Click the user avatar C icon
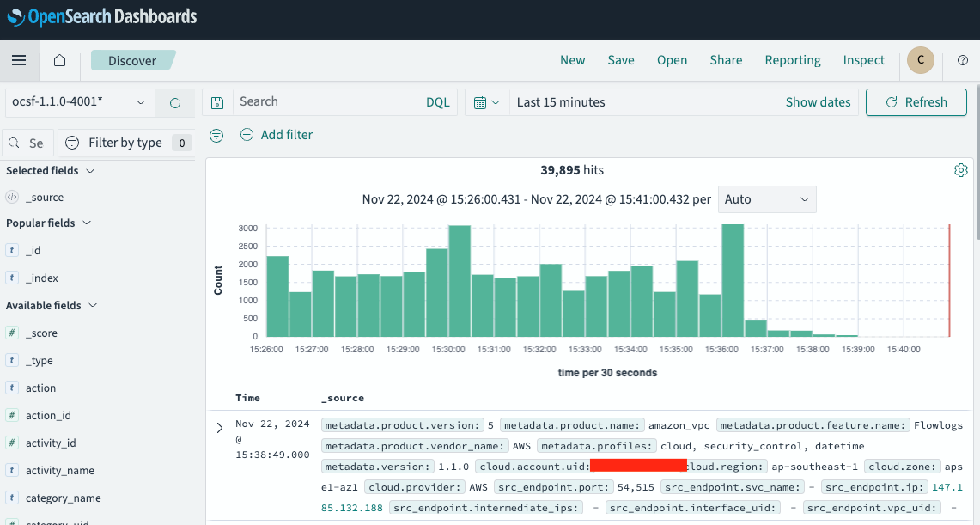This screenshot has height=525, width=980. [x=920, y=60]
